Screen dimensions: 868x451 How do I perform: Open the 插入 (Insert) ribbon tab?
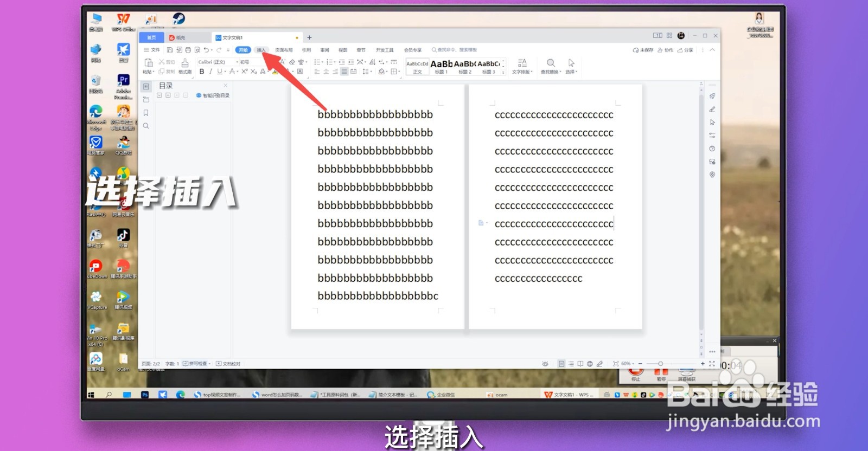tap(261, 50)
